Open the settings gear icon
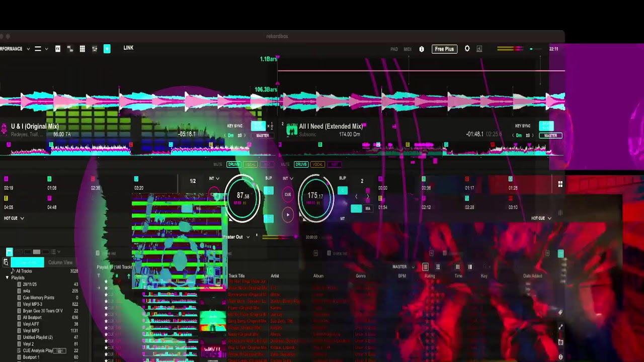644x362 pixels. [x=467, y=49]
